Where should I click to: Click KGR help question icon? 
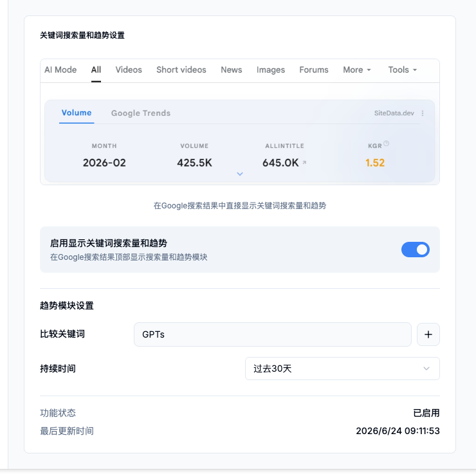tap(386, 143)
